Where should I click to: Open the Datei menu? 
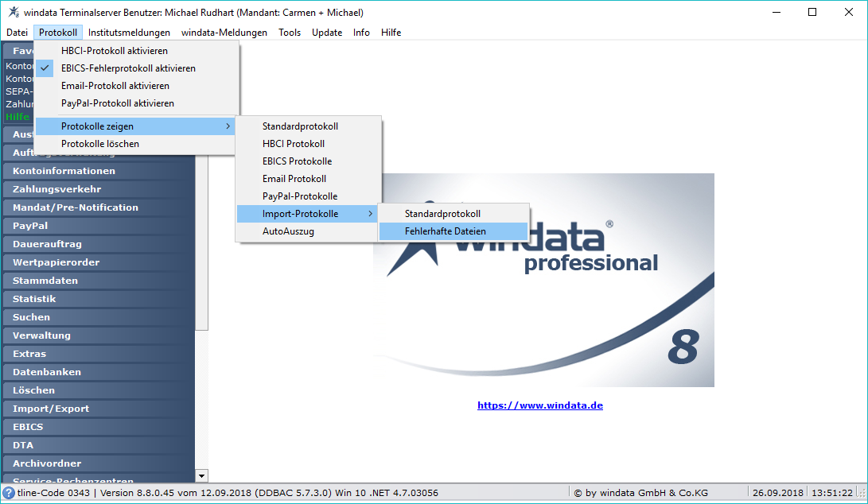(x=18, y=33)
